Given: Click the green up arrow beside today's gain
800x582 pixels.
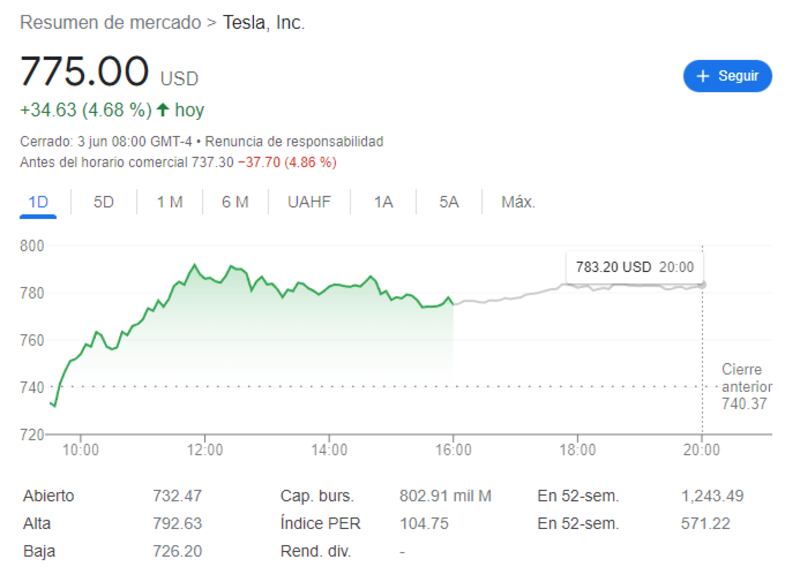Looking at the screenshot, I should coord(163,110).
